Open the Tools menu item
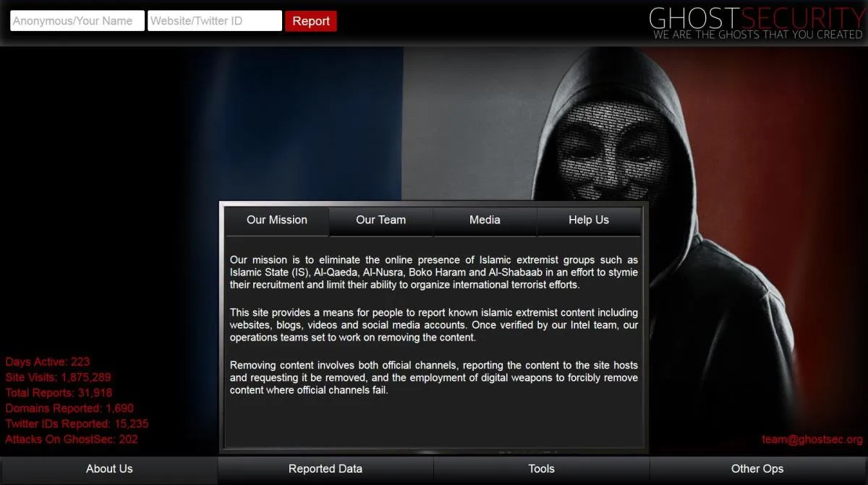 tap(541, 469)
